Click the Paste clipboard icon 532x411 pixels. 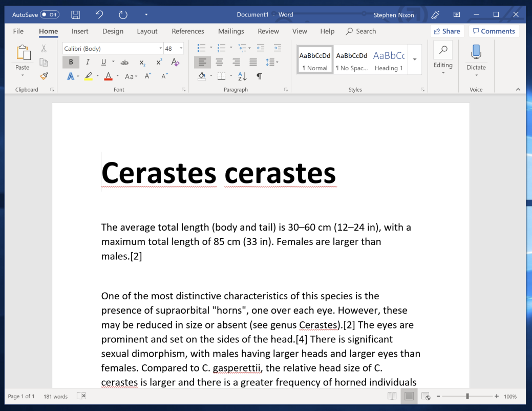tap(23, 52)
